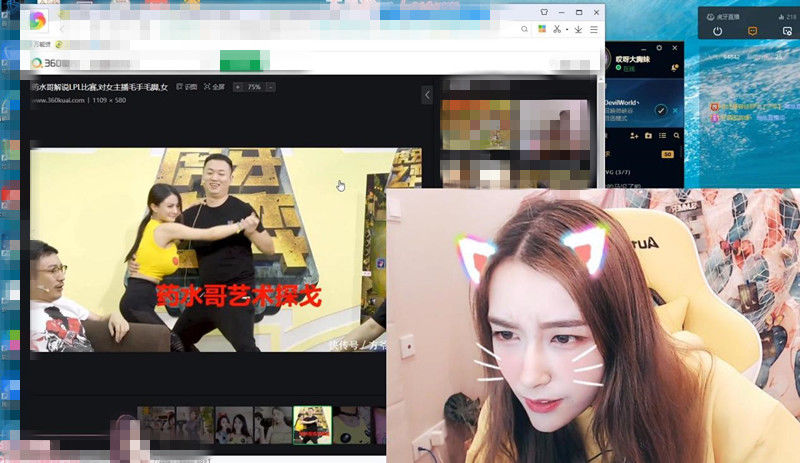
Task: Open the settings gear in the friends panel
Action: [659, 47]
